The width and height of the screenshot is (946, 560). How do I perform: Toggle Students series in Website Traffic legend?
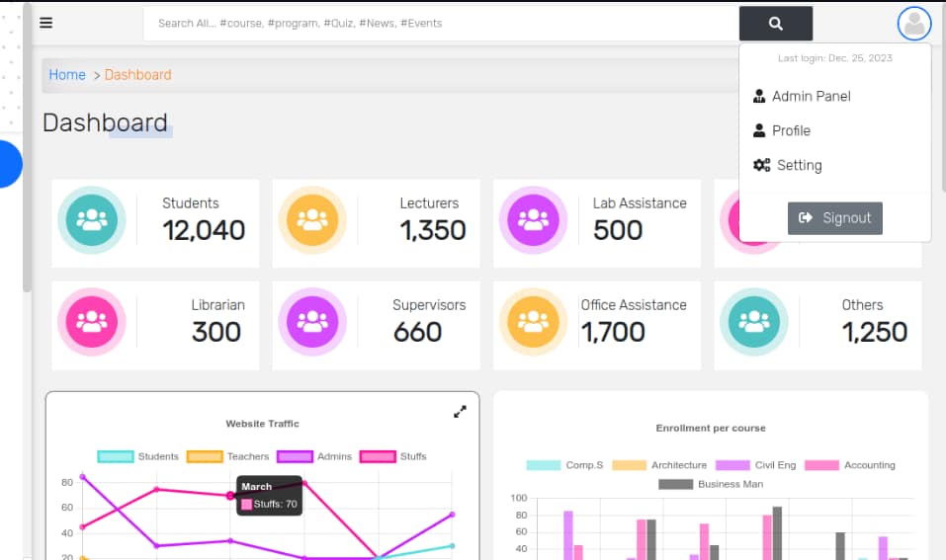click(x=138, y=456)
